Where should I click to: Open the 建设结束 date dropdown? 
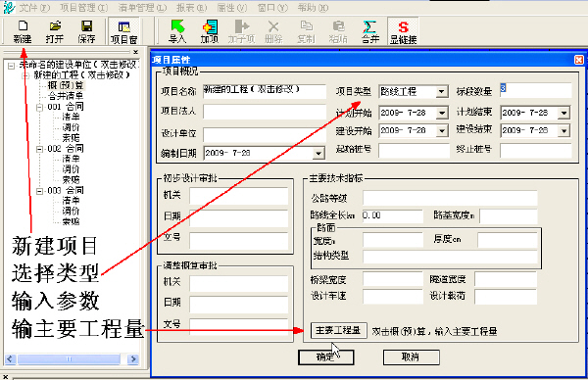pyautogui.click(x=563, y=131)
